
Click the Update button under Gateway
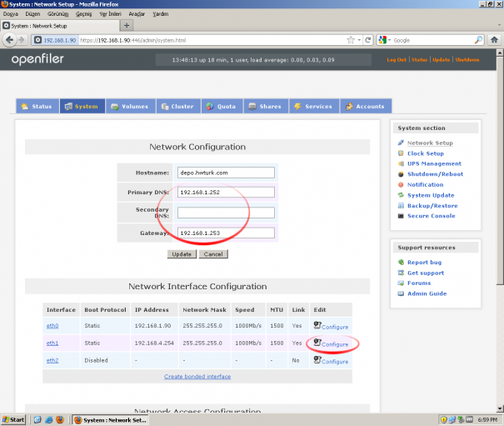[182, 254]
